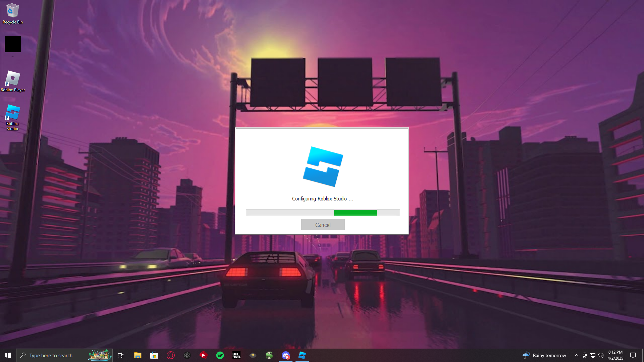
Task: Open Spotify from the taskbar
Action: point(220,355)
